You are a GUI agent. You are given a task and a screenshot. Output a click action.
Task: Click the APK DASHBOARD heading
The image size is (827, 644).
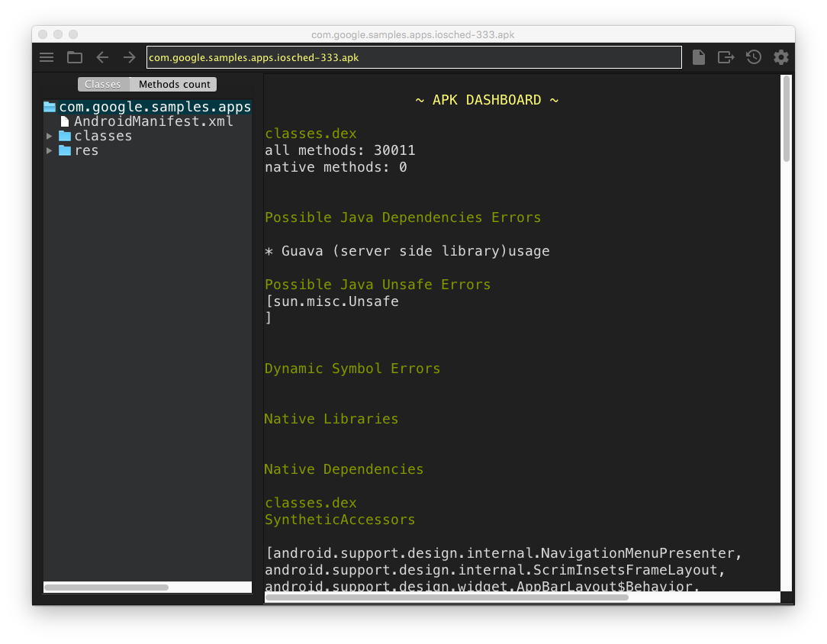point(486,100)
